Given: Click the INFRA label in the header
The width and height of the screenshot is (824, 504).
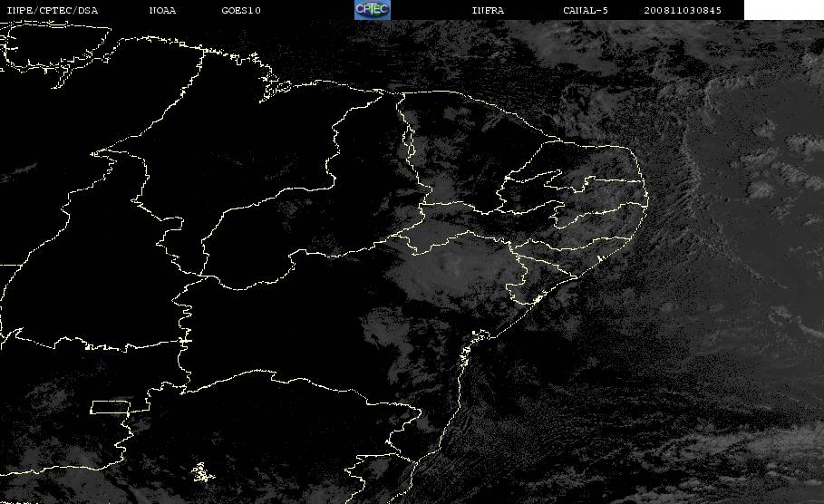Looking at the screenshot, I should point(488,11).
